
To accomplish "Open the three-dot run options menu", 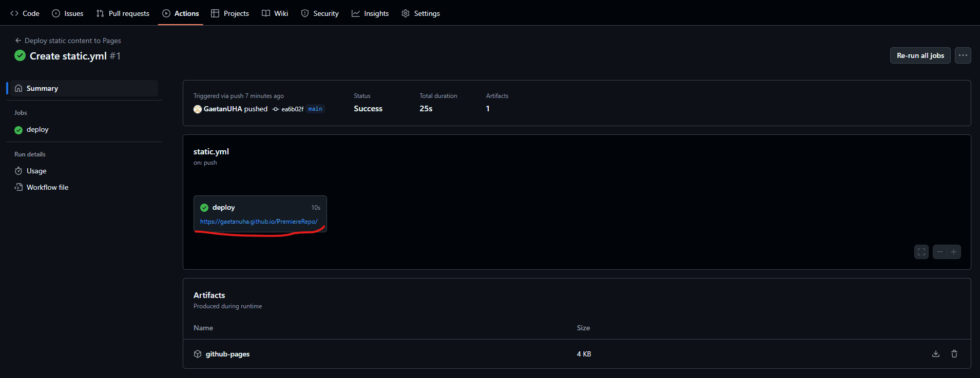I will [963, 55].
